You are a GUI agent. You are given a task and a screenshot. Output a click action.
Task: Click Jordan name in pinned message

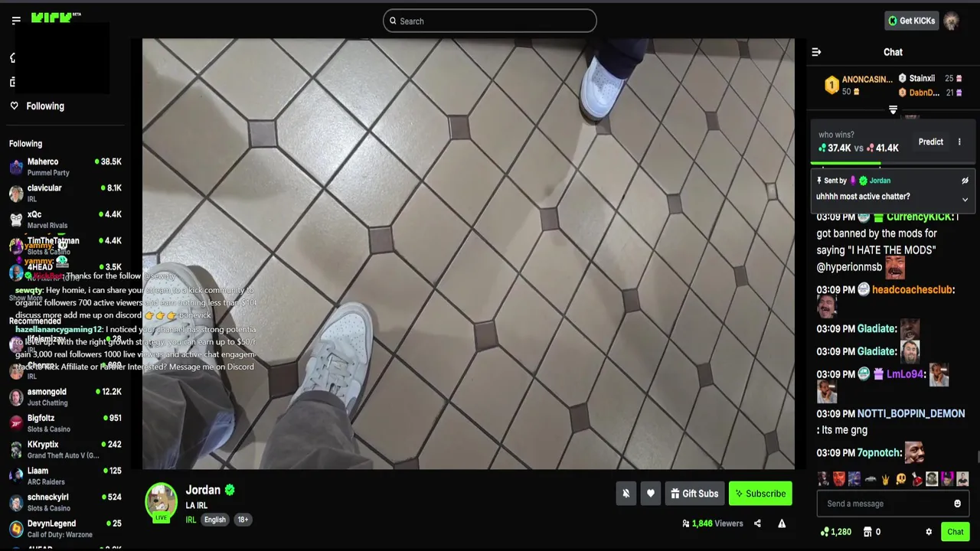click(880, 181)
